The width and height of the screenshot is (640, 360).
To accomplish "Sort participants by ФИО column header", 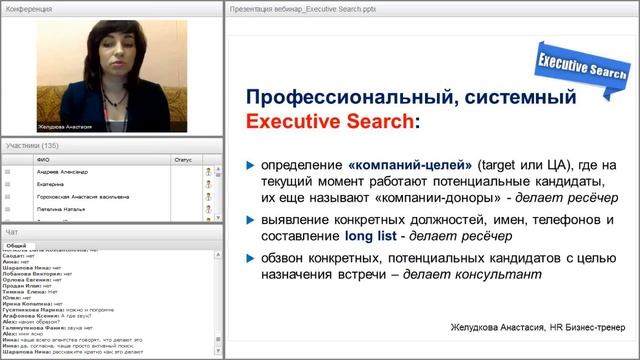I will click(102, 160).
